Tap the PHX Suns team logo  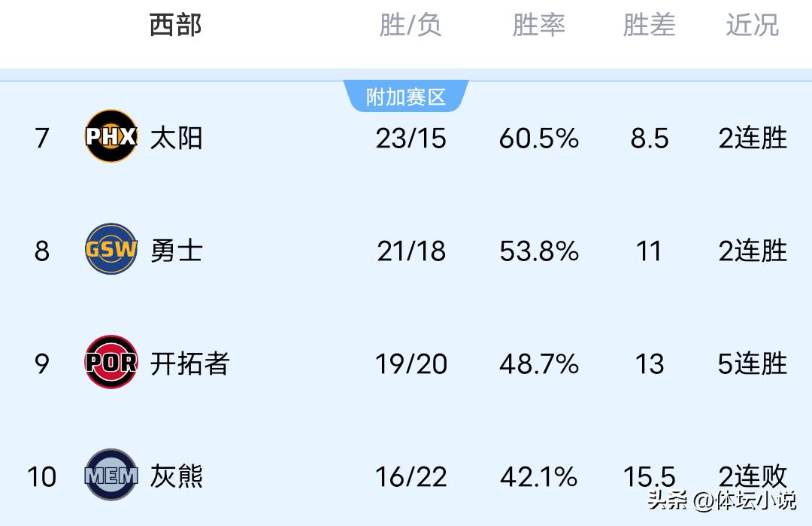click(x=111, y=136)
